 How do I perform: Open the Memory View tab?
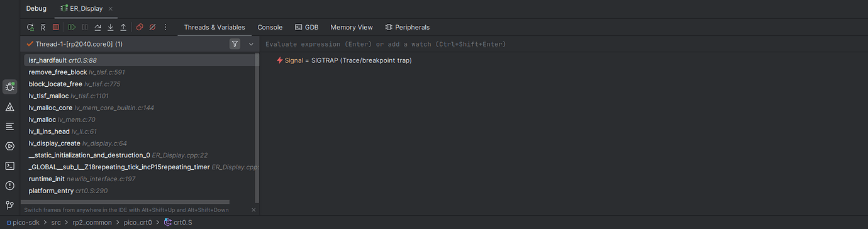coord(352,28)
